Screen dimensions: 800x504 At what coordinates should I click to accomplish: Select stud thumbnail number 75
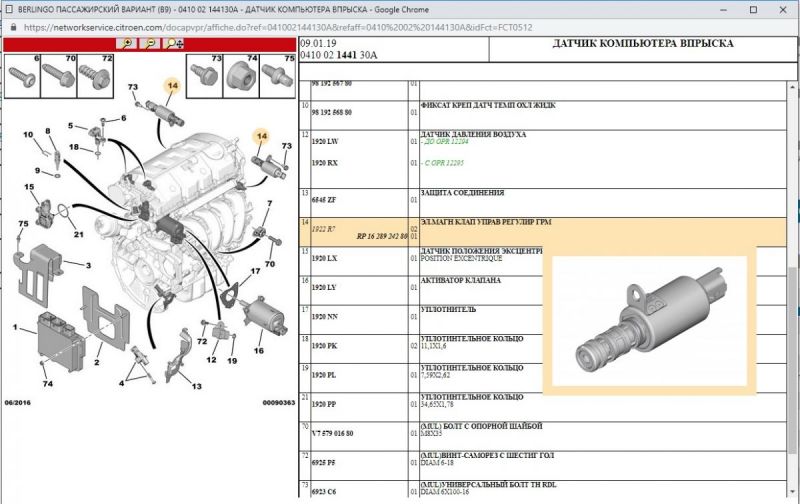coord(280,75)
